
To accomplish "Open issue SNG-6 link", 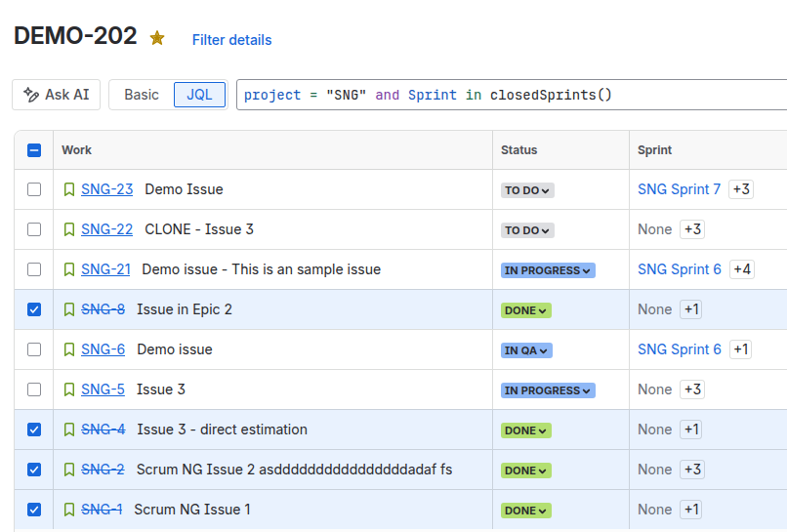I will pyautogui.click(x=103, y=349).
